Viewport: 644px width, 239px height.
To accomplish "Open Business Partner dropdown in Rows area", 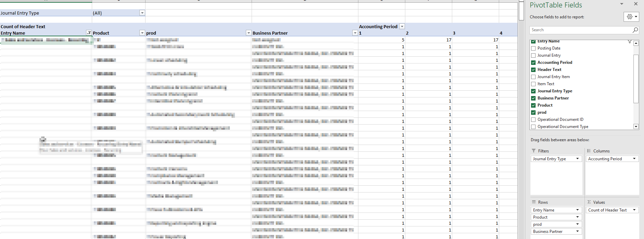I will pos(577,231).
